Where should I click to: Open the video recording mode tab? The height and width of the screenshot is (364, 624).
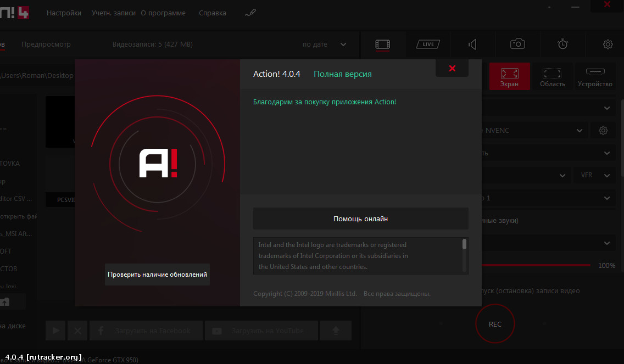[x=382, y=44]
